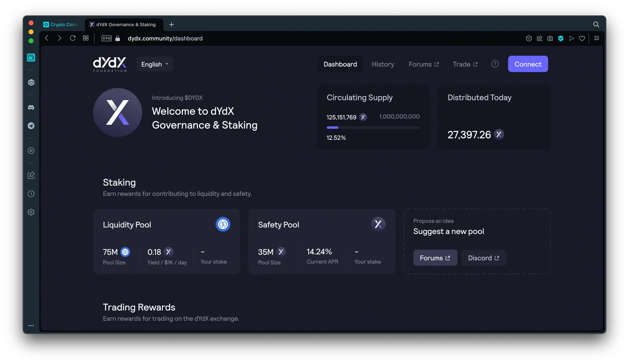Viewport: 629px width, 364px height.
Task: Open the Liquidity Pool card
Action: 167,241
